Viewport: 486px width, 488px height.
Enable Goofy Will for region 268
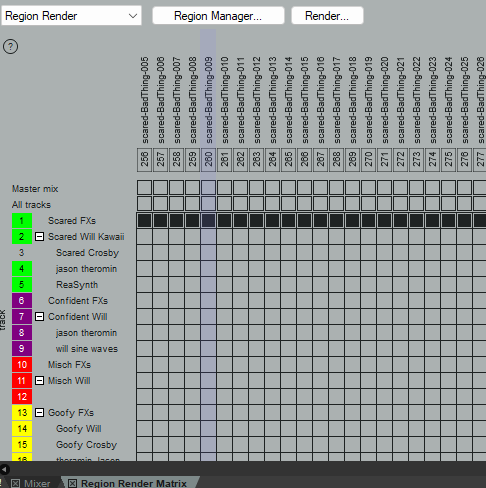coord(336,429)
